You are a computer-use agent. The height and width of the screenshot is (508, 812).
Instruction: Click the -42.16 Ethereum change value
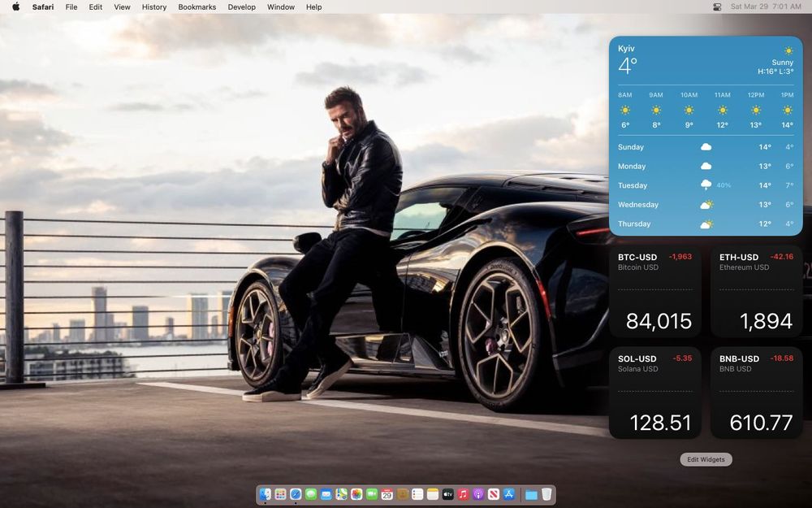pyautogui.click(x=781, y=257)
